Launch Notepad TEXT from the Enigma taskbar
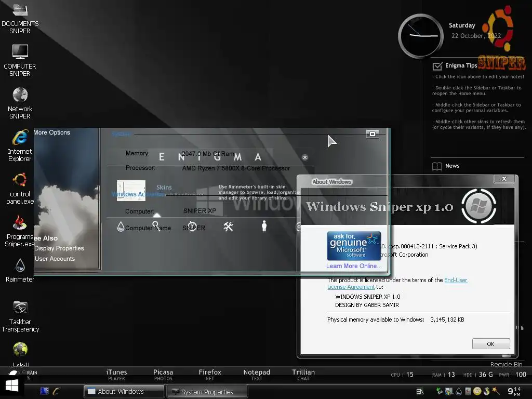Screen dimensions: 532x399 coord(257,375)
